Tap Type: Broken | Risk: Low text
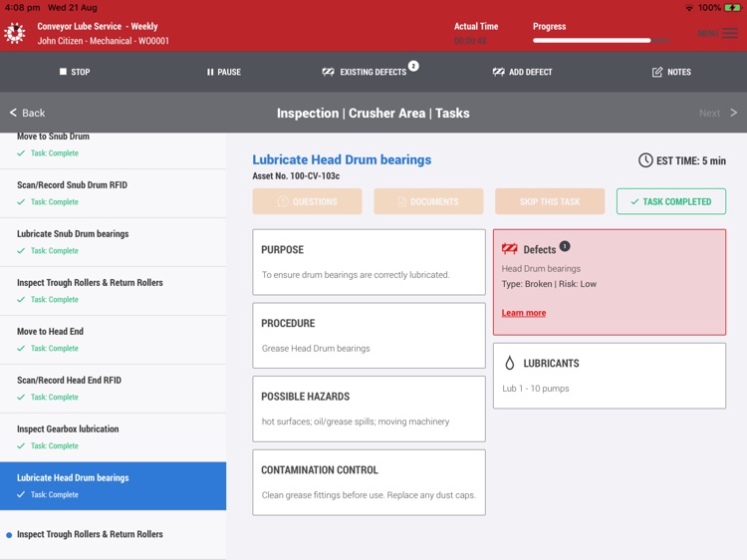Viewport: 747px width, 560px height. point(549,284)
